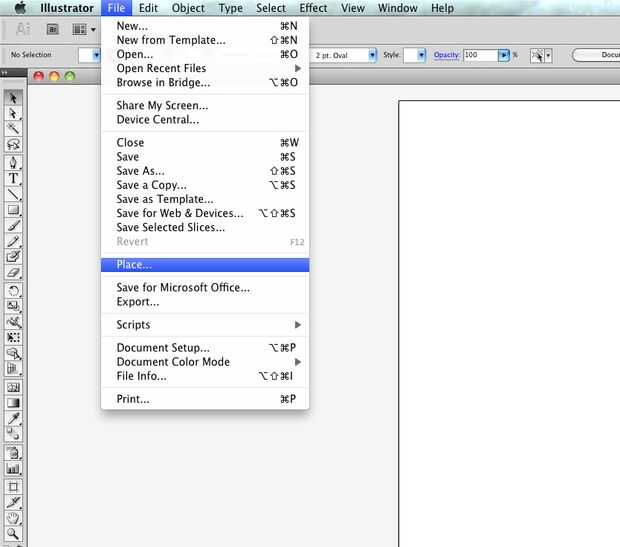
Task: Open the Window menu
Action: (x=397, y=8)
